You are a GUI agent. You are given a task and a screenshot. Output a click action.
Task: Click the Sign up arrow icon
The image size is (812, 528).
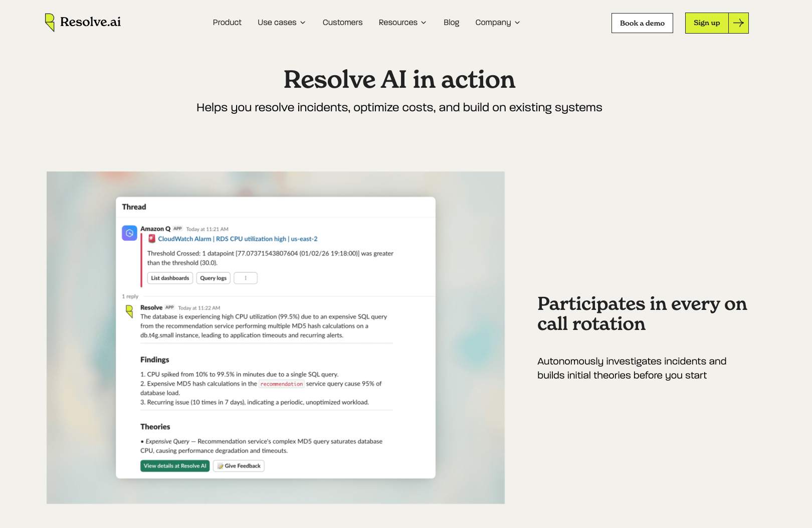pos(738,23)
